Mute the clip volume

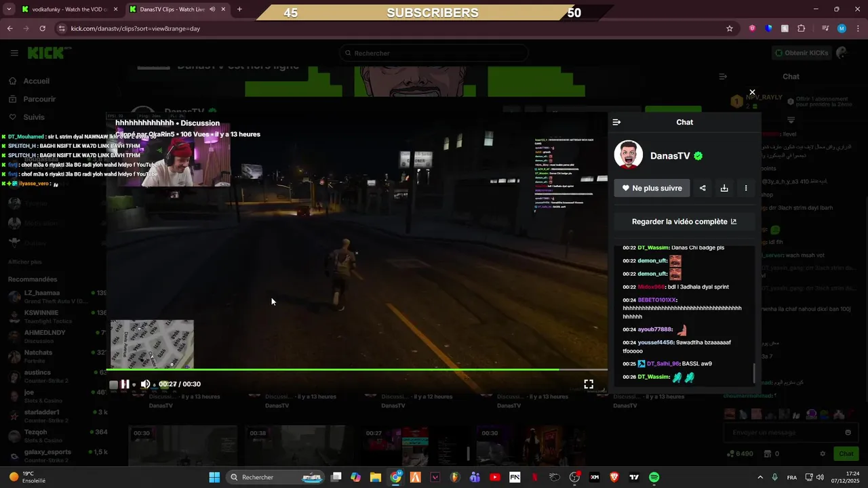(145, 384)
